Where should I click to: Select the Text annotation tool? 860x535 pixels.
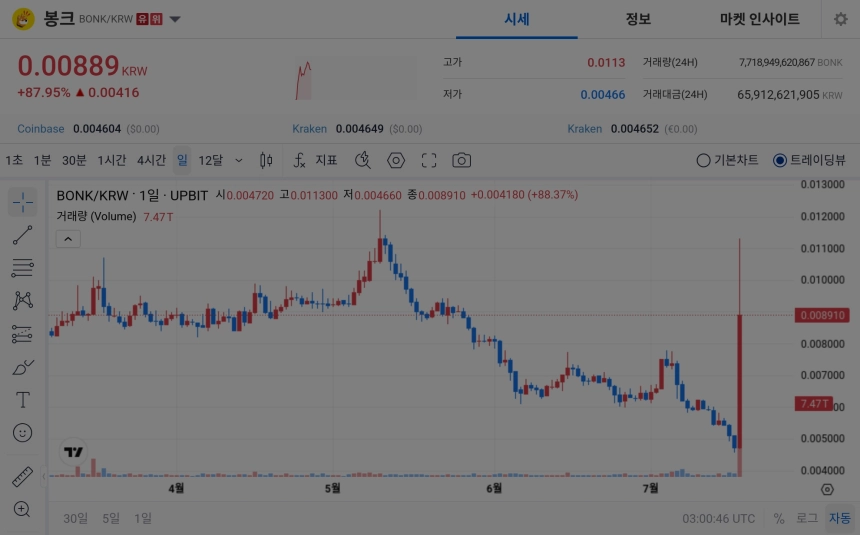point(22,399)
